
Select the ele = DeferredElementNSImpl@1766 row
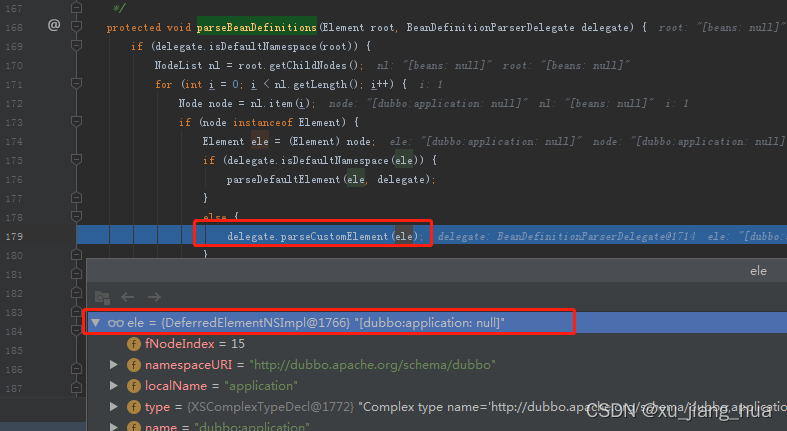coord(436,323)
